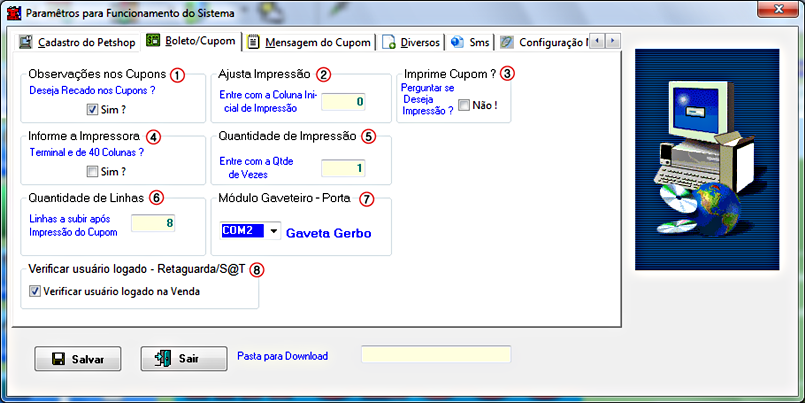Click the Pasta para Download input field
Image resolution: width=805 pixels, height=403 pixels.
tap(436, 354)
